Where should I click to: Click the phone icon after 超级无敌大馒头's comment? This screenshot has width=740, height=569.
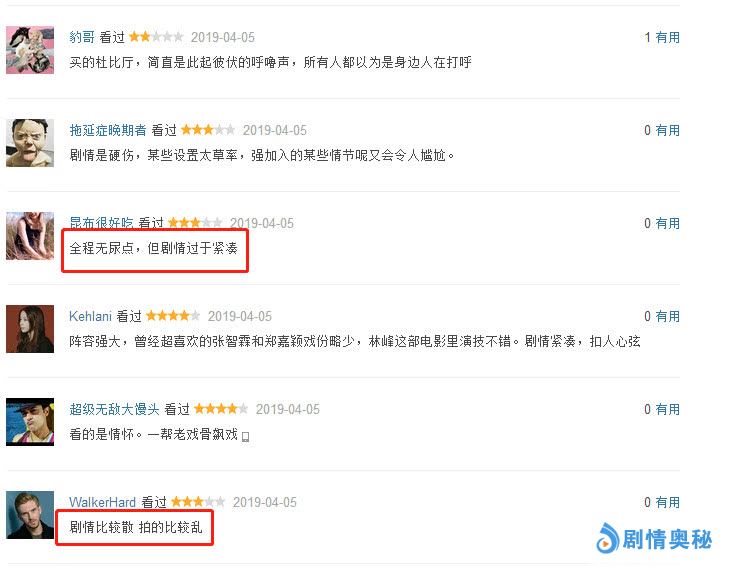tap(245, 437)
